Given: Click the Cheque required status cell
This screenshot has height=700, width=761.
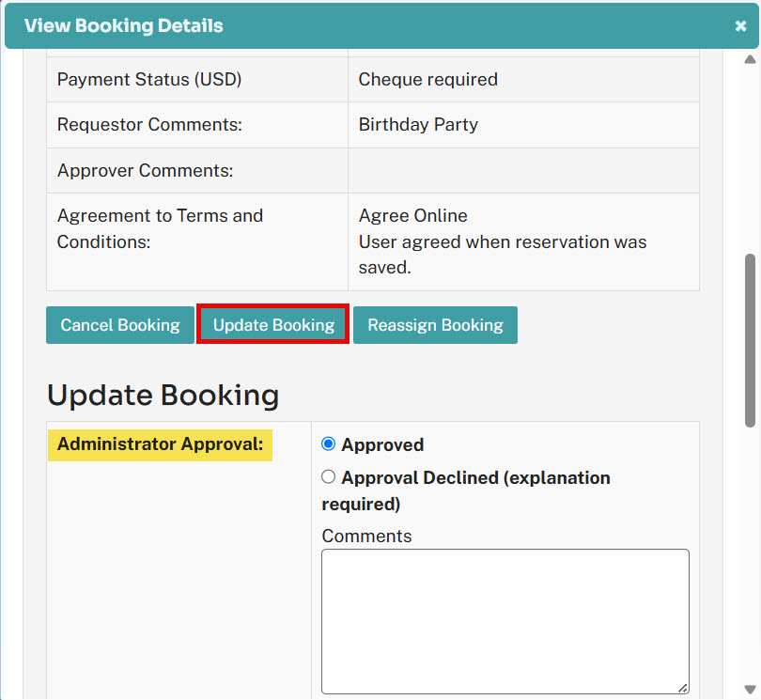Looking at the screenshot, I should [523, 80].
